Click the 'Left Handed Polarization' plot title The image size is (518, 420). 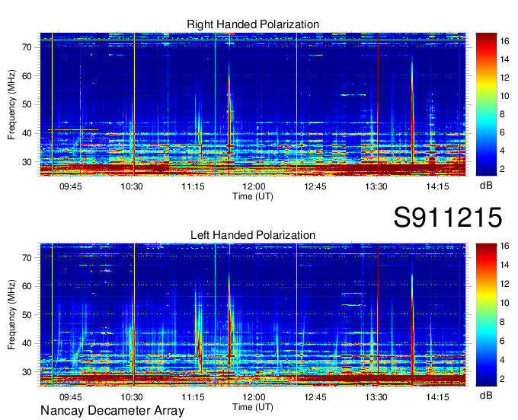click(253, 235)
